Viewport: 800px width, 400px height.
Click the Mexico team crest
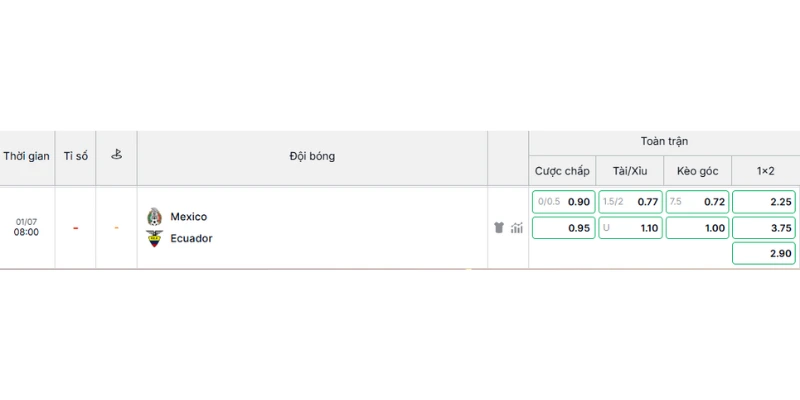[x=154, y=217]
